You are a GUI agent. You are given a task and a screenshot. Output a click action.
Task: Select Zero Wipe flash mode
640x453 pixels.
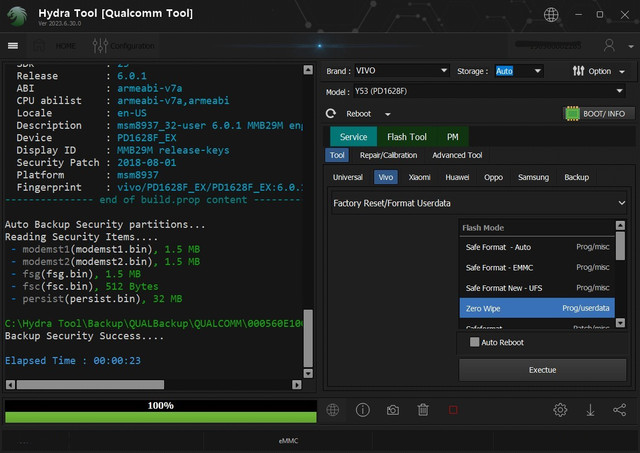tap(537, 308)
